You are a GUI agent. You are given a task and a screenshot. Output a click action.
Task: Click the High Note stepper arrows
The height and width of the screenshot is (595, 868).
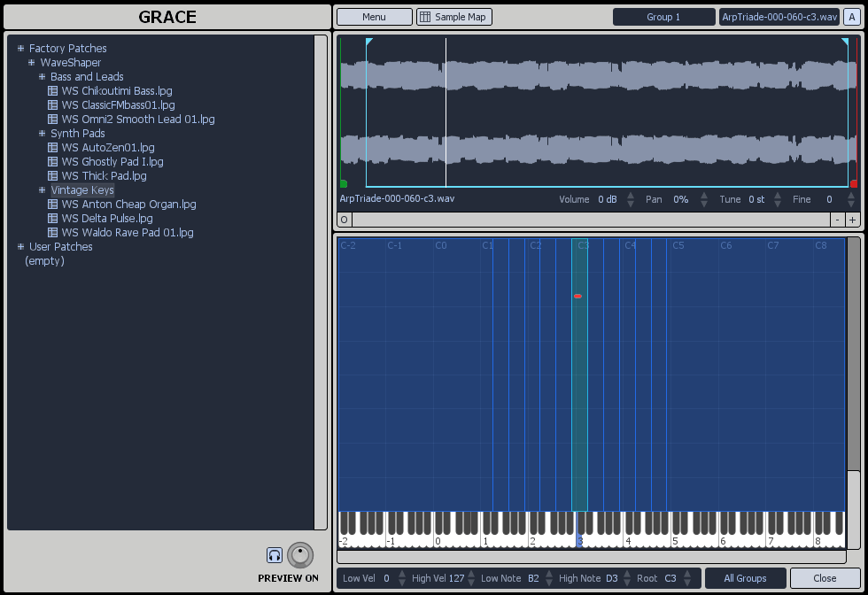coord(627,578)
